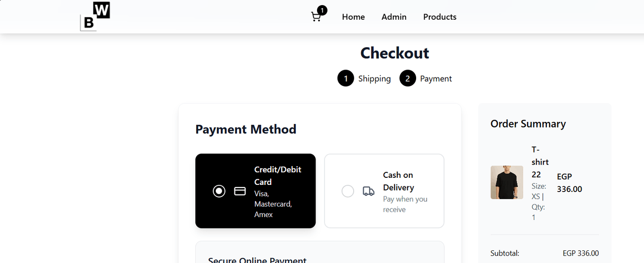Click the delivery truck icon
Screen dimensions: 644x263
coord(368,191)
